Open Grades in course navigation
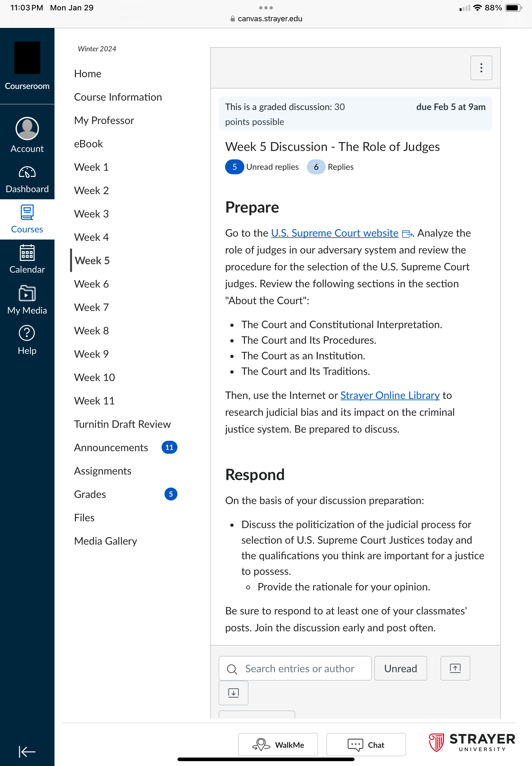The image size is (532, 766). (x=90, y=494)
